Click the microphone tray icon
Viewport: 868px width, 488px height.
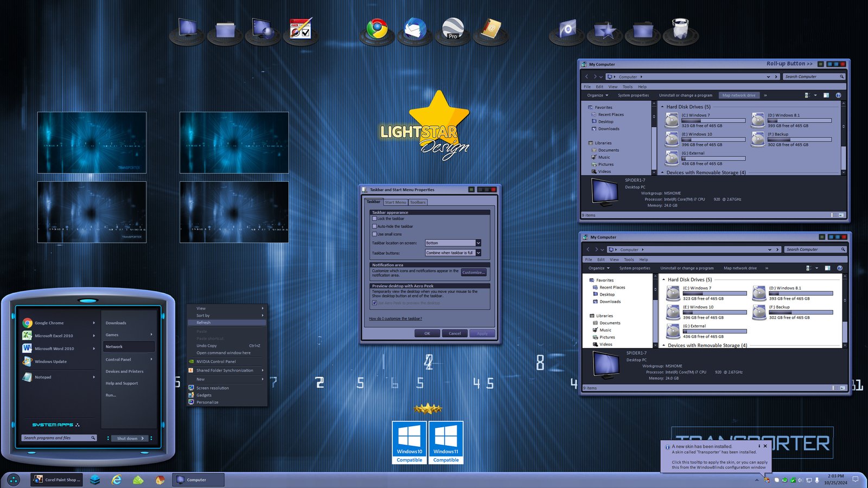click(817, 480)
